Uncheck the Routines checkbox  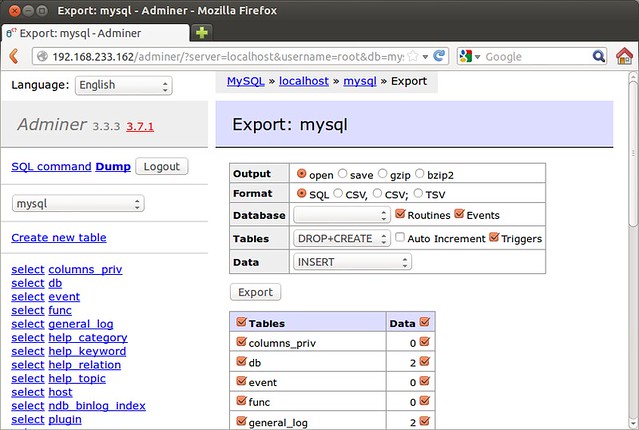click(x=400, y=214)
